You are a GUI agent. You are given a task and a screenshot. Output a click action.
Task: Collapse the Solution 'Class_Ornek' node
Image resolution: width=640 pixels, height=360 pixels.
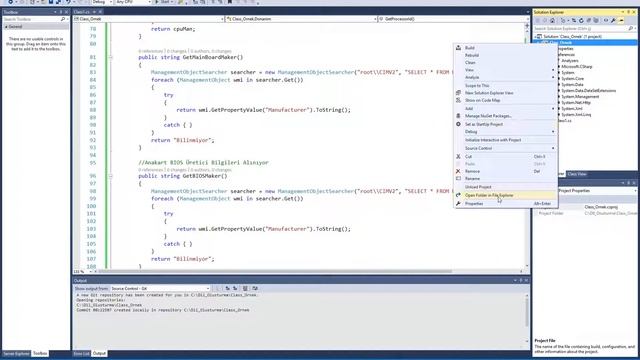536,37
